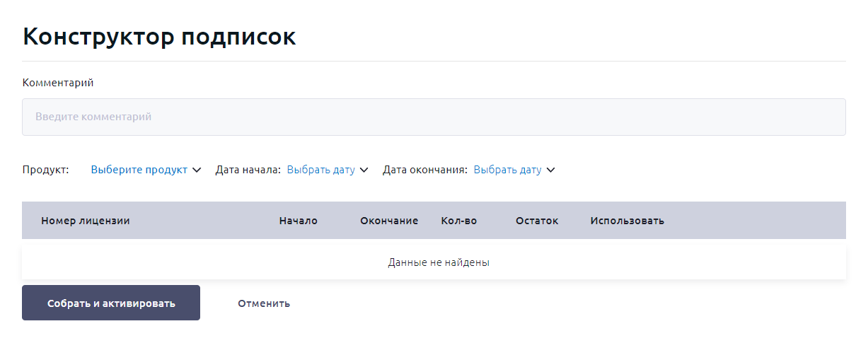Expand the Дата начала date picker
Image resolution: width=868 pixels, height=343 pixels.
coord(321,170)
